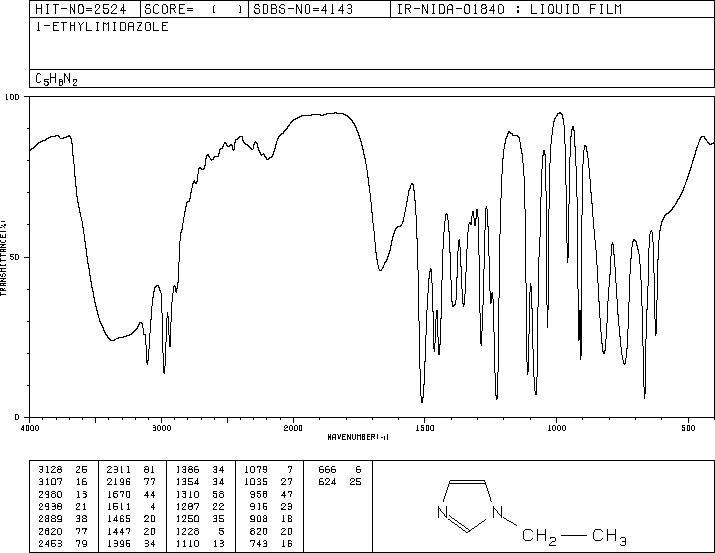Image resolution: width=715 pixels, height=553 pixels.
Task: Click the 50 y-axis tick label
Action: [15, 257]
